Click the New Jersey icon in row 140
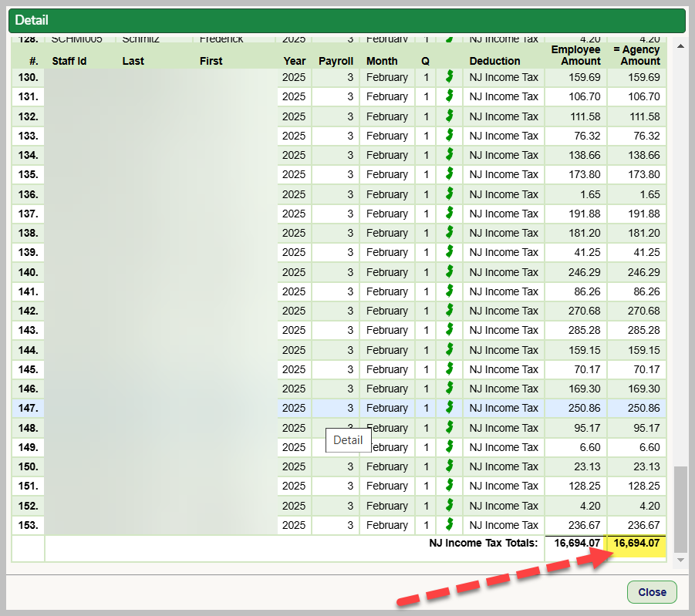 point(450,271)
